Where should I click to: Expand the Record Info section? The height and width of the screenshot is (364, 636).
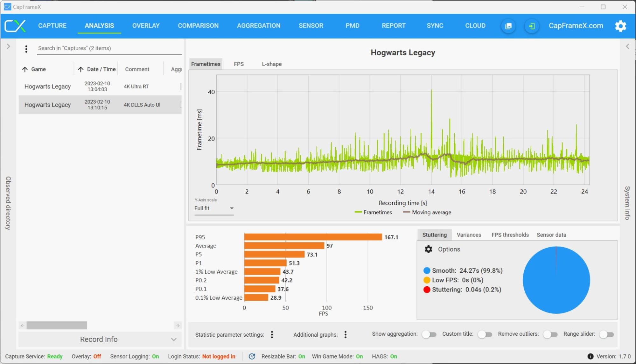point(174,339)
